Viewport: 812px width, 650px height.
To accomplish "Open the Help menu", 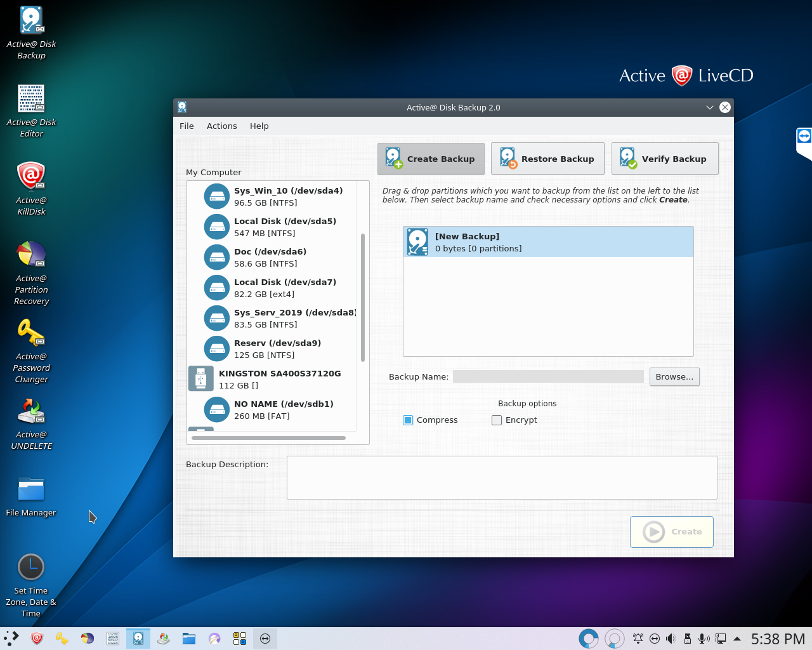I will tap(259, 126).
